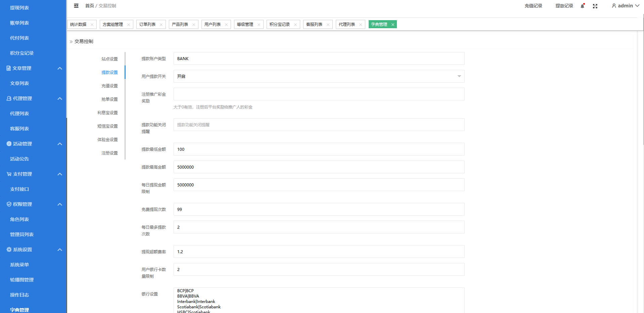The height and width of the screenshot is (313, 644).
Task: Close the 积分宝记录 tab with its X
Action: (295, 25)
